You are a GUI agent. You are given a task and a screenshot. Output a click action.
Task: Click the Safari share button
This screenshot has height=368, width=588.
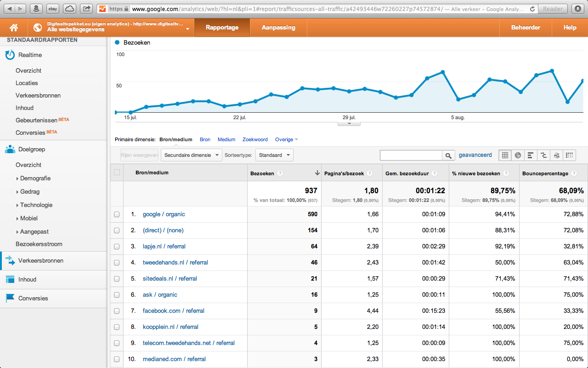coord(86,9)
